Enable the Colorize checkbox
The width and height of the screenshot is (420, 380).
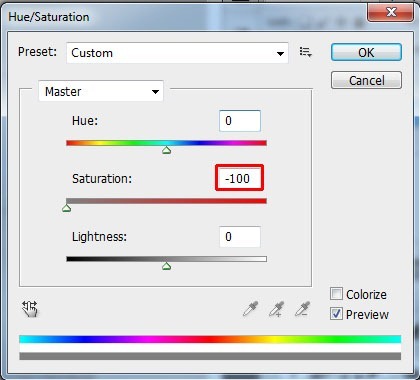click(336, 294)
